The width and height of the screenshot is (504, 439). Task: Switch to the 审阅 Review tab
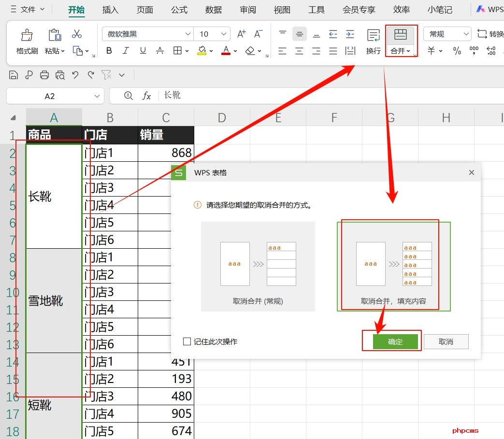pos(248,10)
